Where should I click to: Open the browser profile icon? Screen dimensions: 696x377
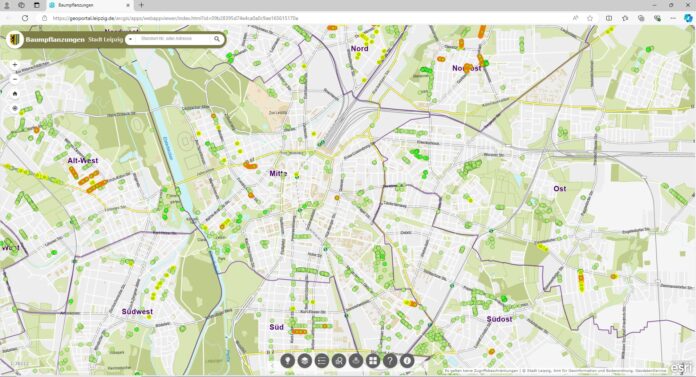[7, 5]
